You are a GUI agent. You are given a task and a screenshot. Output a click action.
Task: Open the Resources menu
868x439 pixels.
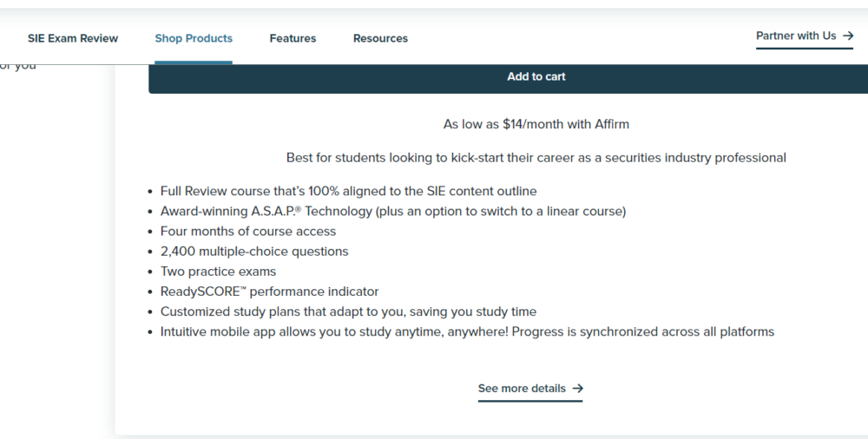point(380,38)
